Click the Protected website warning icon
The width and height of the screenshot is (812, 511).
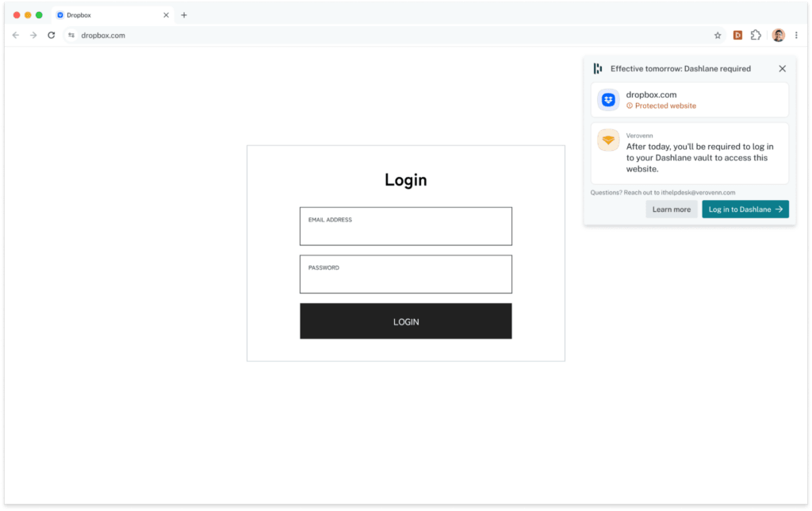pos(629,106)
